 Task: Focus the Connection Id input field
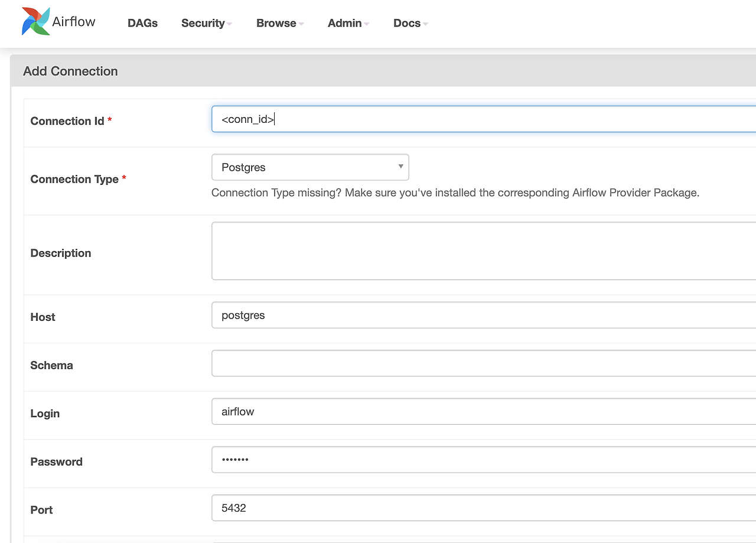pyautogui.click(x=484, y=119)
